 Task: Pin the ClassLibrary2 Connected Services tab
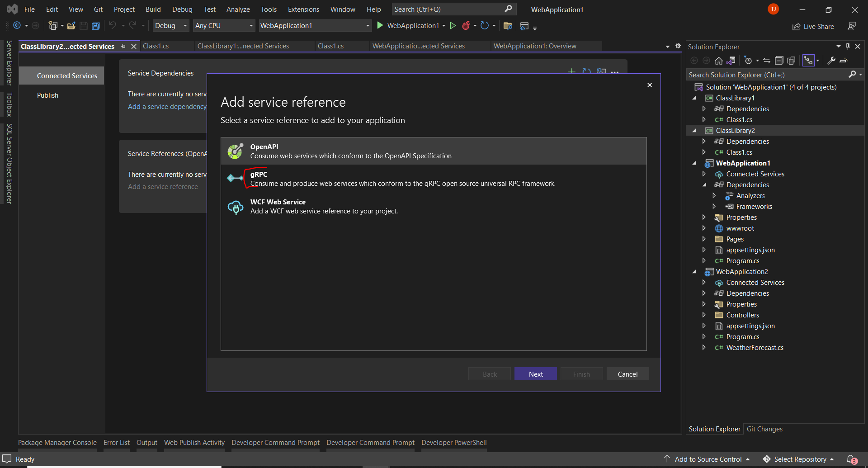click(x=123, y=46)
